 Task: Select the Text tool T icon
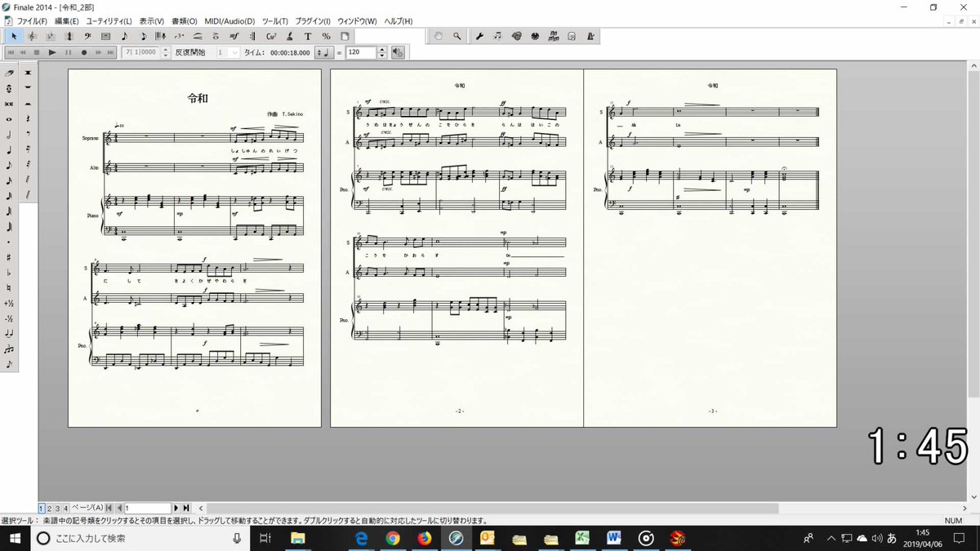[308, 36]
